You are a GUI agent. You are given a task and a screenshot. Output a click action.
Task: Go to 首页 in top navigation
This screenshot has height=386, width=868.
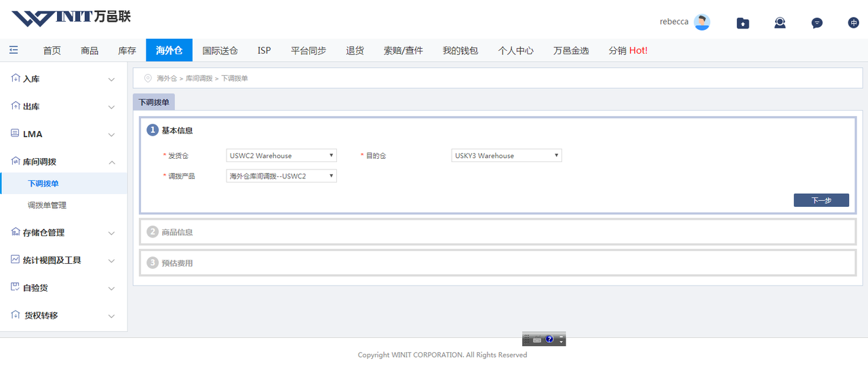tap(52, 50)
